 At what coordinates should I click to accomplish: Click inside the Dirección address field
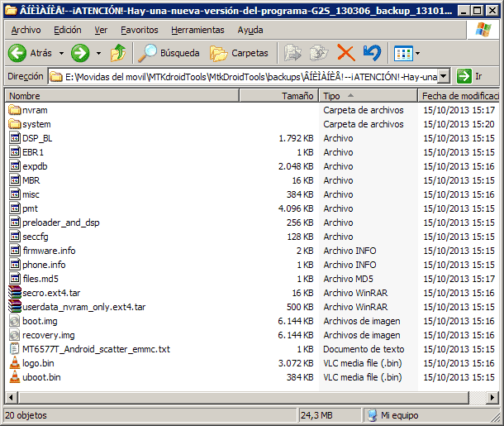pyautogui.click(x=245, y=77)
